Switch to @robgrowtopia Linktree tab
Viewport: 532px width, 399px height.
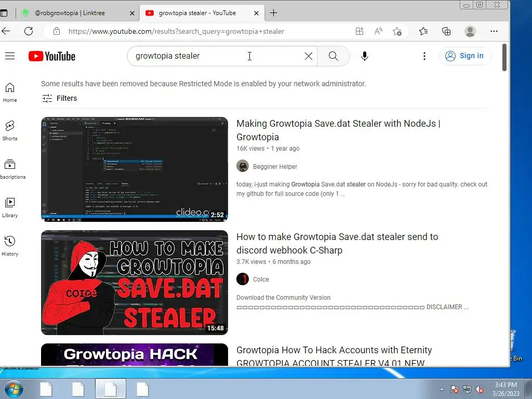tap(70, 13)
